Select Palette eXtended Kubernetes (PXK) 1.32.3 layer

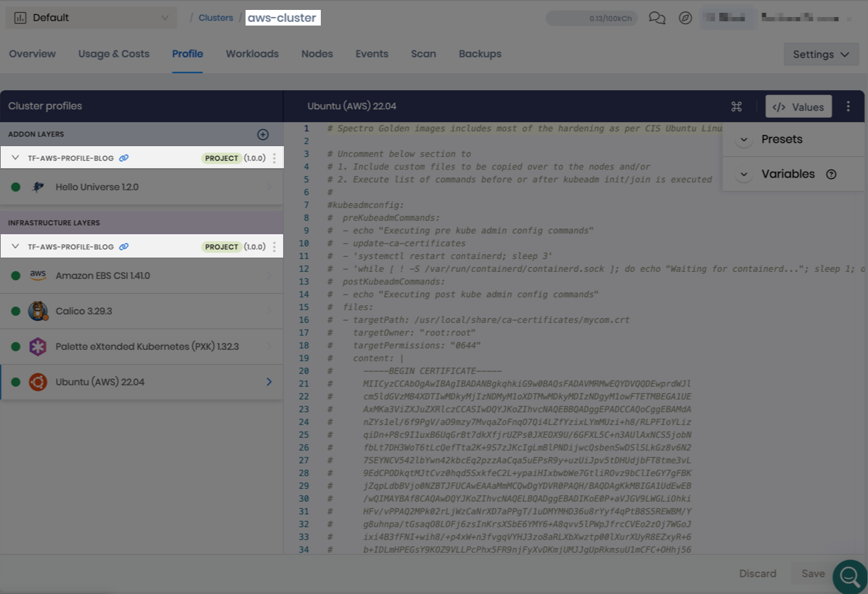(x=142, y=346)
